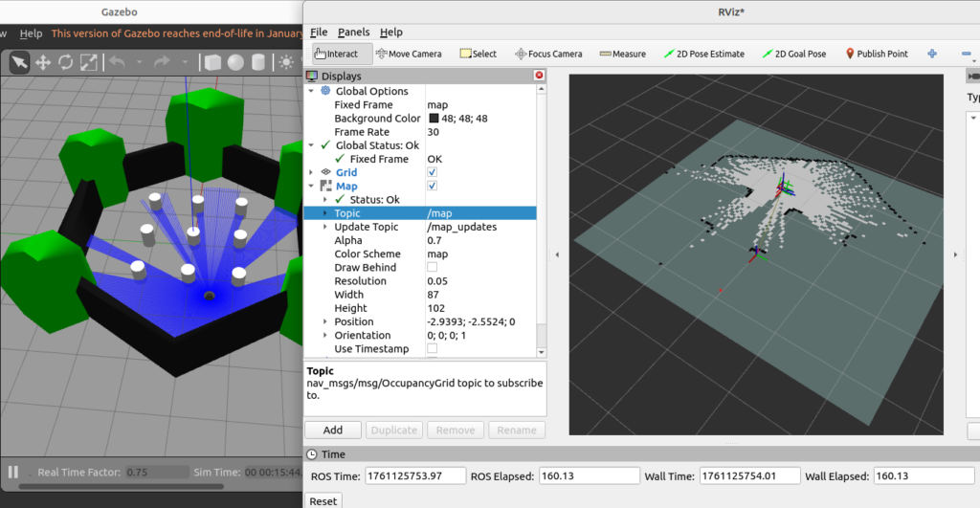The width and height of the screenshot is (980, 508).
Task: Collapse the Global Options section
Action: [x=310, y=91]
